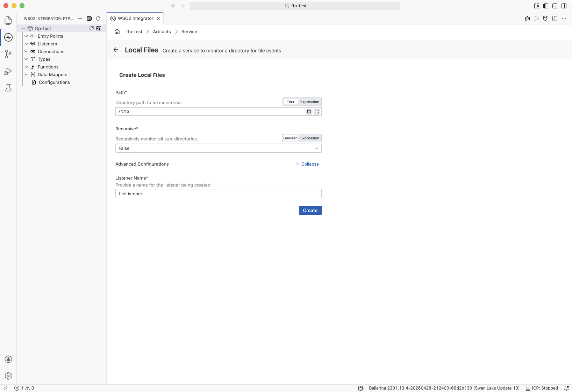This screenshot has height=392, width=572.
Task: Open the Accounts menu
Action: (x=8, y=359)
